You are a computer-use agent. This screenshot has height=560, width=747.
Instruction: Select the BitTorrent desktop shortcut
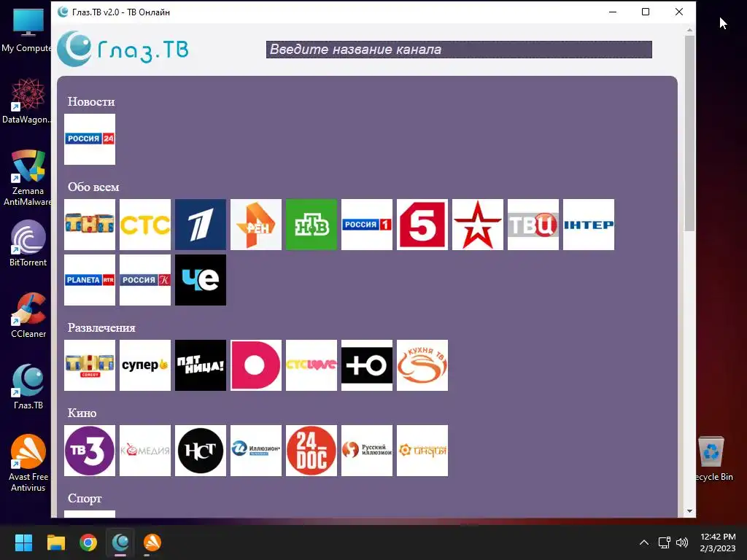tap(28, 243)
